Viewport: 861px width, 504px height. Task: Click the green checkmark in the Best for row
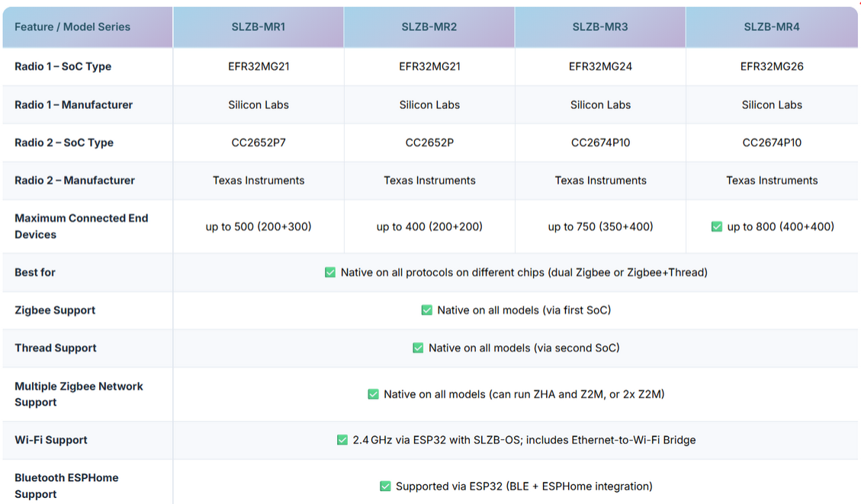330,272
